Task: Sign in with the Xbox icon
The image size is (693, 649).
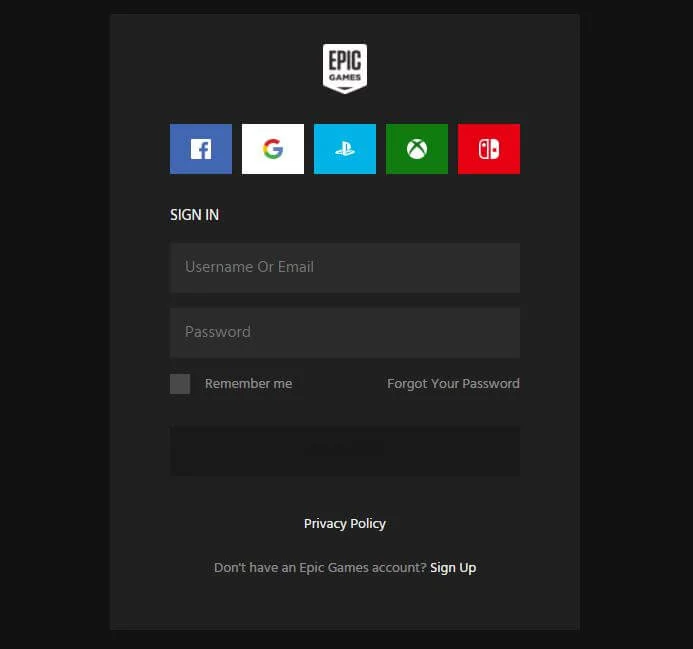Action: pyautogui.click(x=417, y=149)
